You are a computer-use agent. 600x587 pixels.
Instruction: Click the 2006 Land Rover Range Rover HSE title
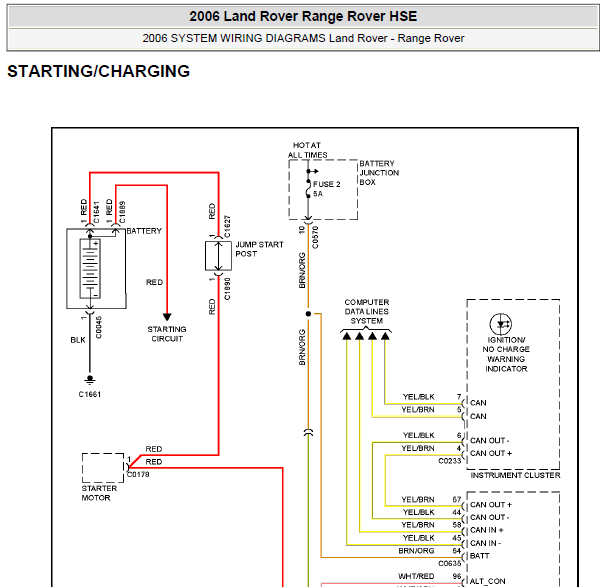tap(303, 16)
